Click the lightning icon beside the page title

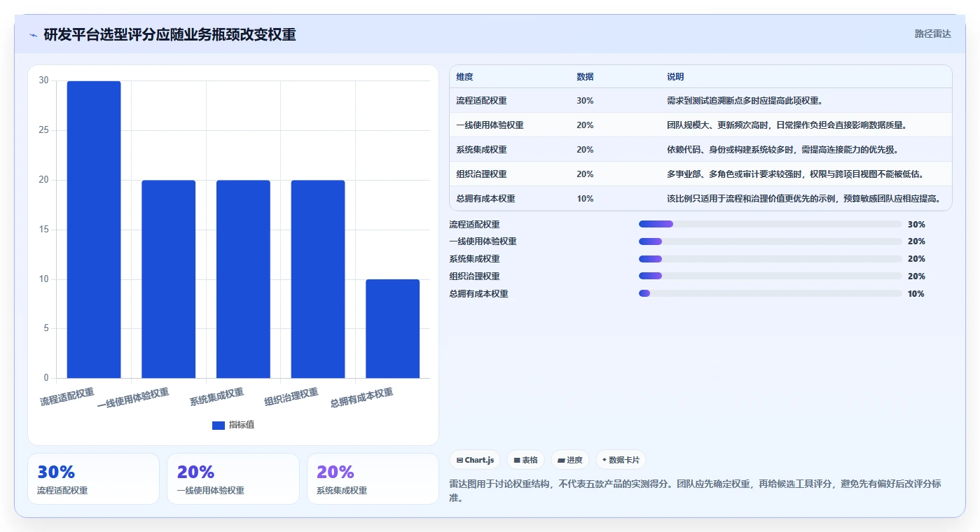click(x=34, y=35)
